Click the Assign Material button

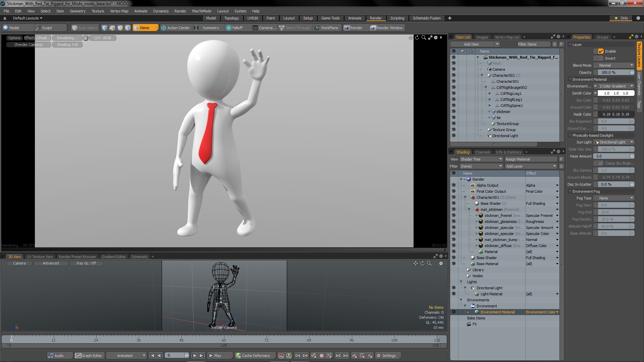(x=531, y=159)
